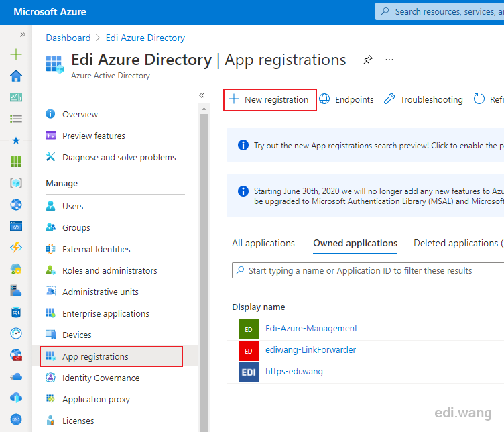
Task: Open the ellipsis more options menu
Action: 389,60
